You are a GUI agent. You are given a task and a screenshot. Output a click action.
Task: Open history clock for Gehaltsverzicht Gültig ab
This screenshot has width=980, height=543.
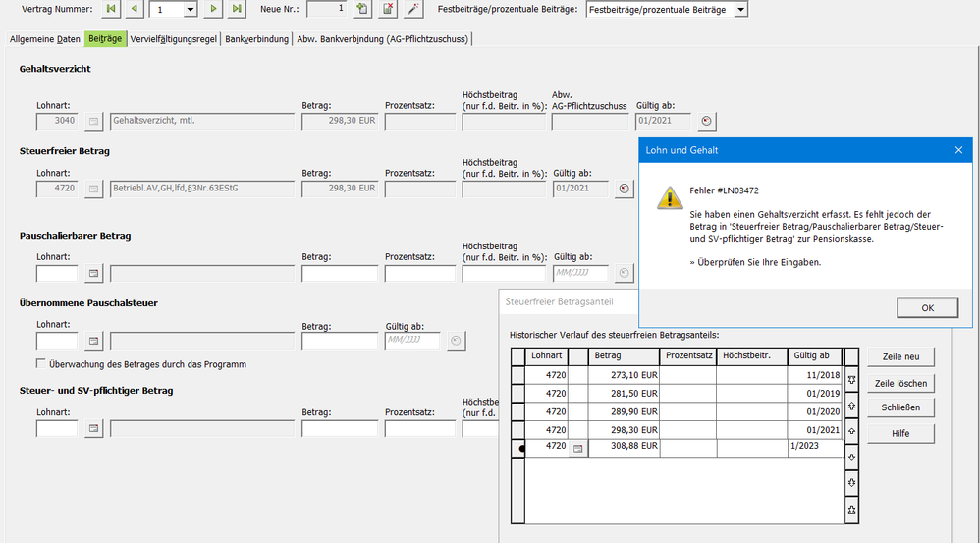(x=706, y=121)
